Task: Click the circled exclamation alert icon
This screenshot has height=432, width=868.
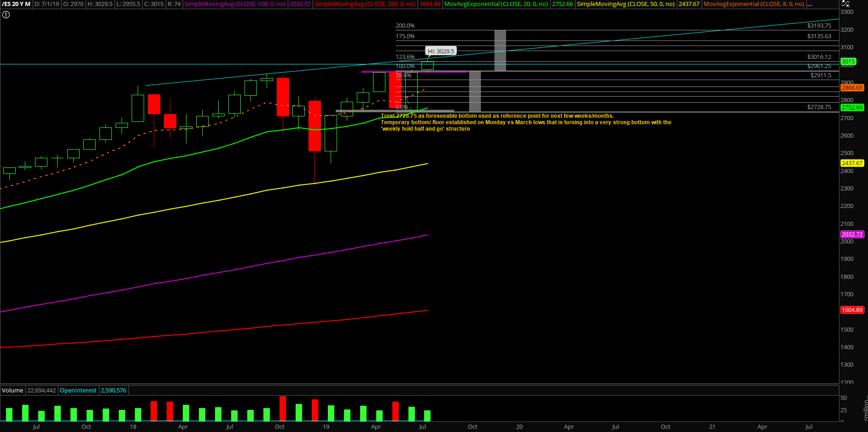Action: click(x=6, y=15)
